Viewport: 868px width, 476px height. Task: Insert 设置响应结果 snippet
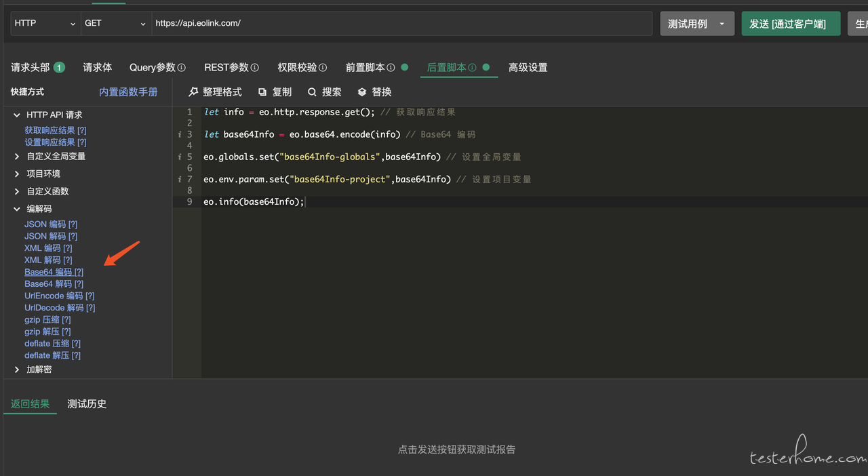[56, 142]
